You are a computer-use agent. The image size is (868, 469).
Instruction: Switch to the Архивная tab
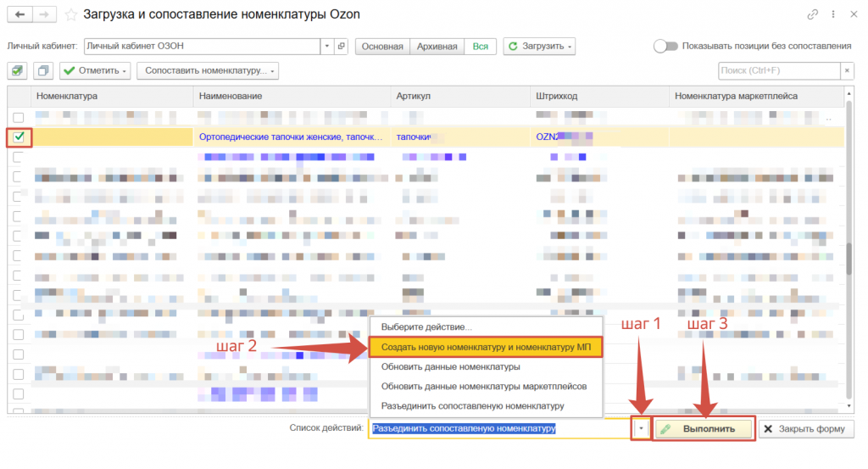coord(437,46)
